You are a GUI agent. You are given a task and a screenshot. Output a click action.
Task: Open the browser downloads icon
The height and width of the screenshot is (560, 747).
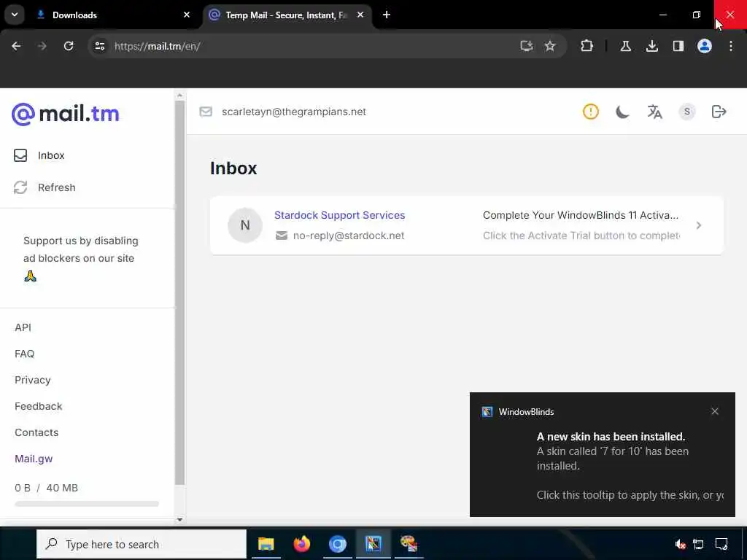point(651,46)
